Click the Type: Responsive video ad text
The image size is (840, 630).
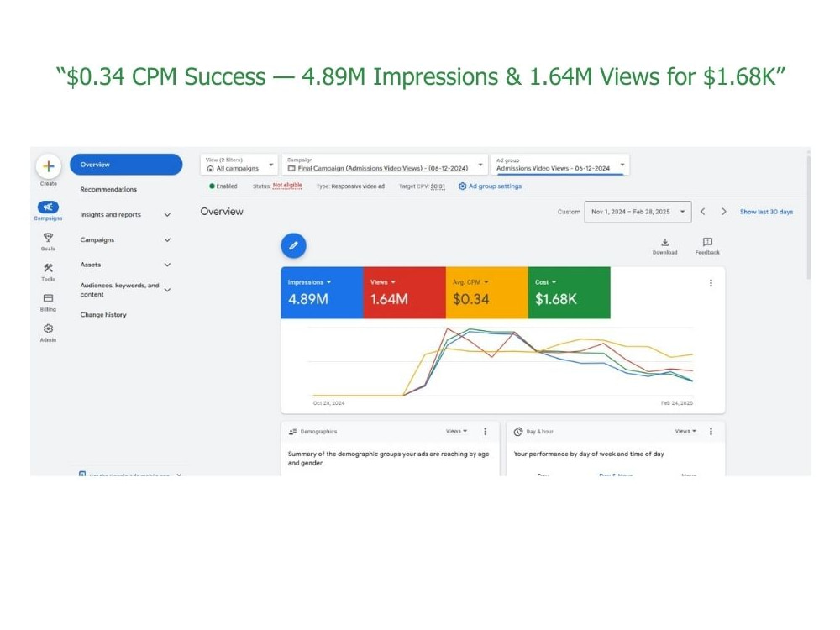click(x=350, y=186)
